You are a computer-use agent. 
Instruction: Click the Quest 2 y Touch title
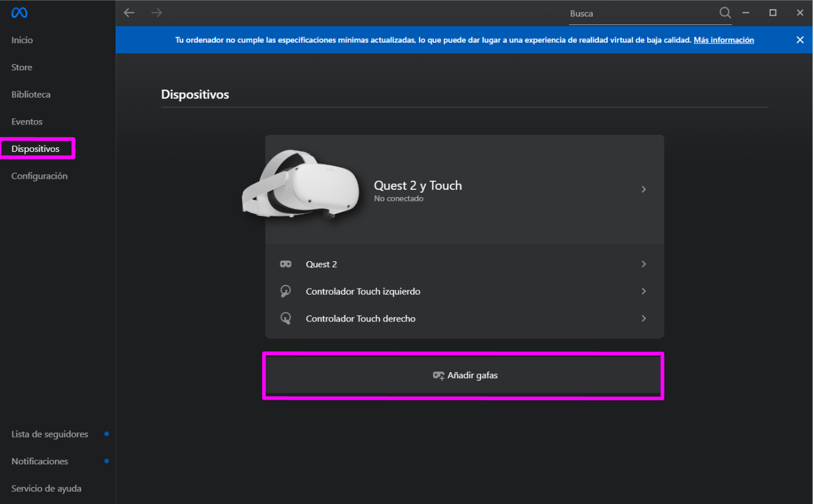(x=418, y=185)
